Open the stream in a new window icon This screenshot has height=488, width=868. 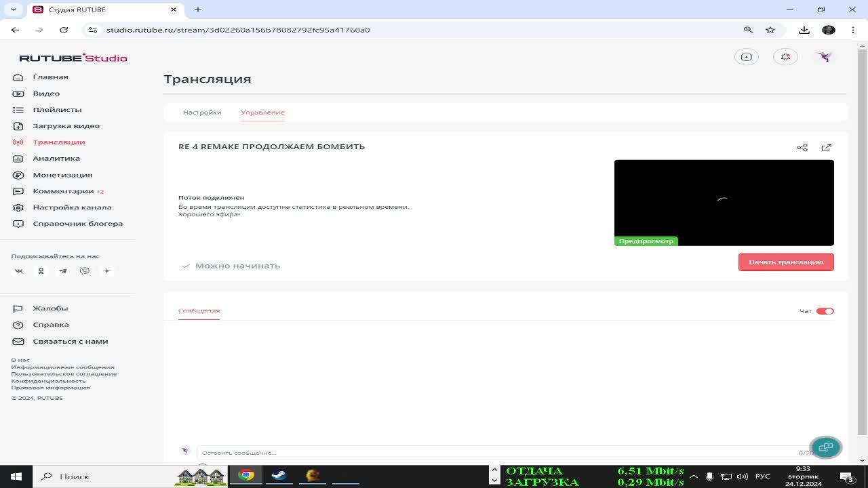coord(826,148)
